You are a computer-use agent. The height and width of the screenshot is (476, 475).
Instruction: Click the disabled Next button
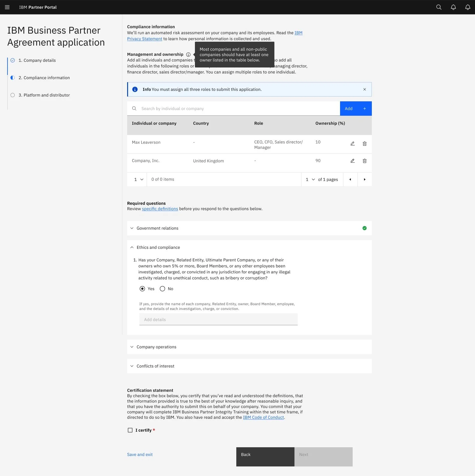coord(323,457)
